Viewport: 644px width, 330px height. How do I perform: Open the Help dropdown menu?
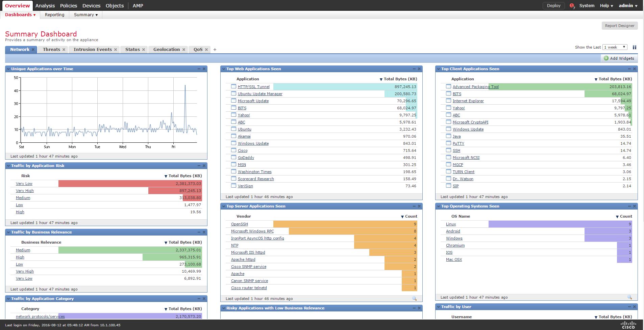pyautogui.click(x=606, y=6)
